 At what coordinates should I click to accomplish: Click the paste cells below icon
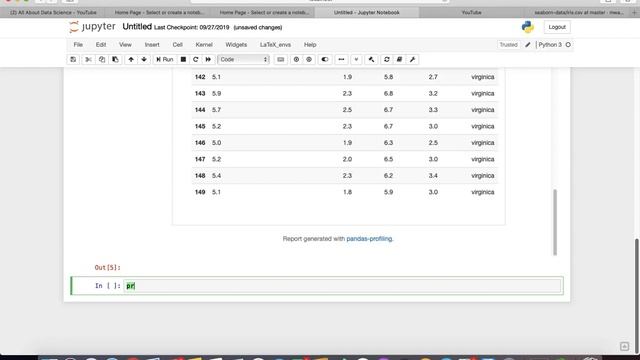pyautogui.click(x=115, y=60)
